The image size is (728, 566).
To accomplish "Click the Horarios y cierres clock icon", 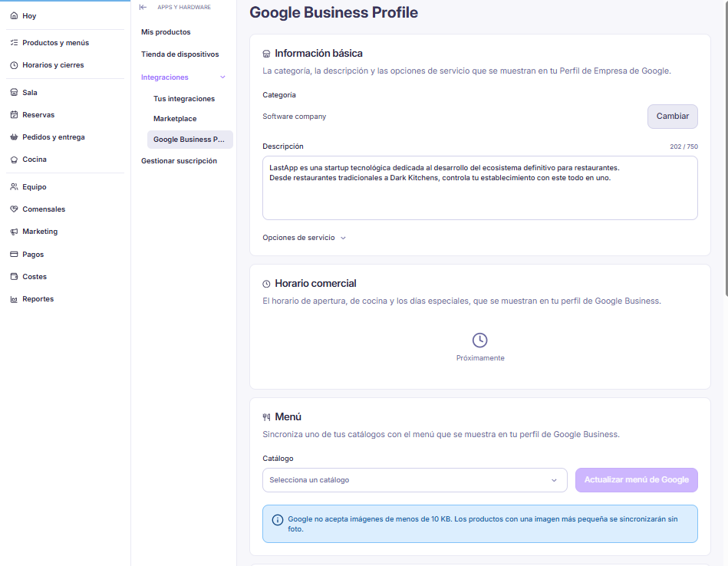I will pyautogui.click(x=14, y=65).
